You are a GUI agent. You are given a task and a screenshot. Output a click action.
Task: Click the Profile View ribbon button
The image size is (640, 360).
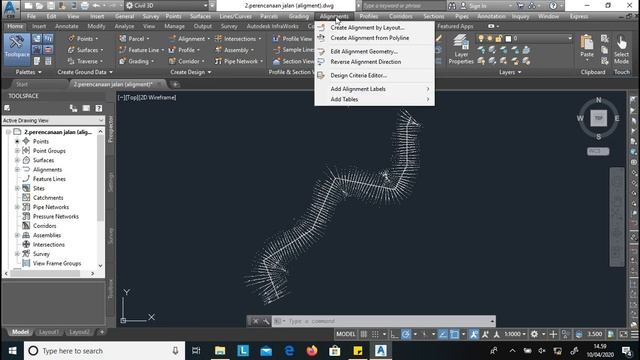pos(293,39)
